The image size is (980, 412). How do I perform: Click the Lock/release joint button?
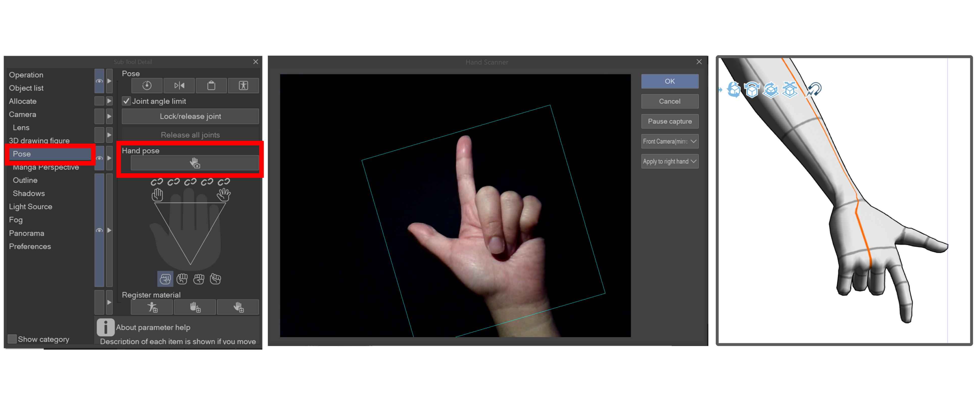point(190,116)
